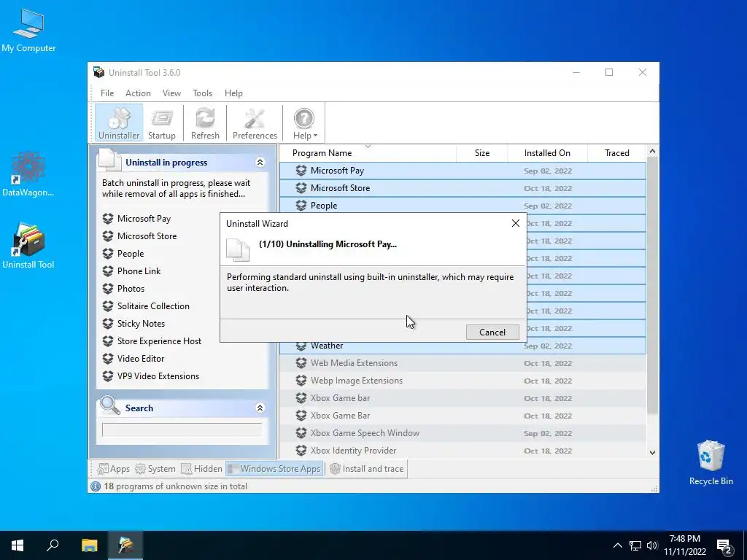Screen dimensions: 747x560
Task: Switch to the Apps tab
Action: 113,469
